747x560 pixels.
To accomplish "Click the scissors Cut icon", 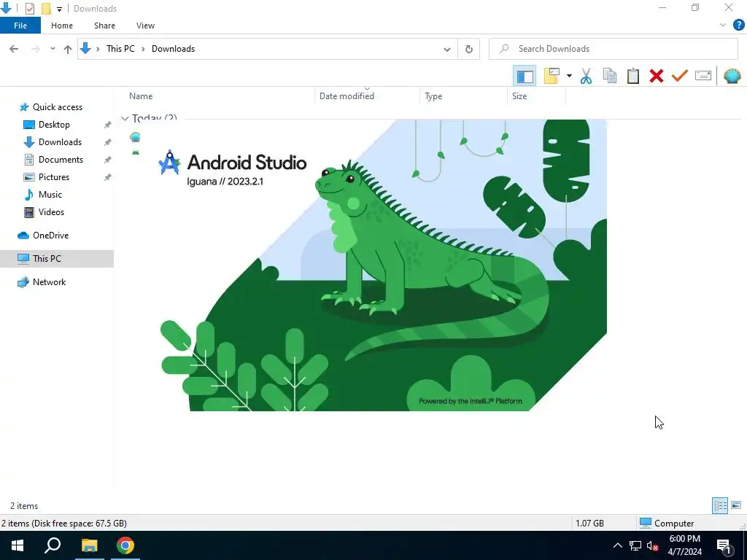I will click(x=586, y=76).
